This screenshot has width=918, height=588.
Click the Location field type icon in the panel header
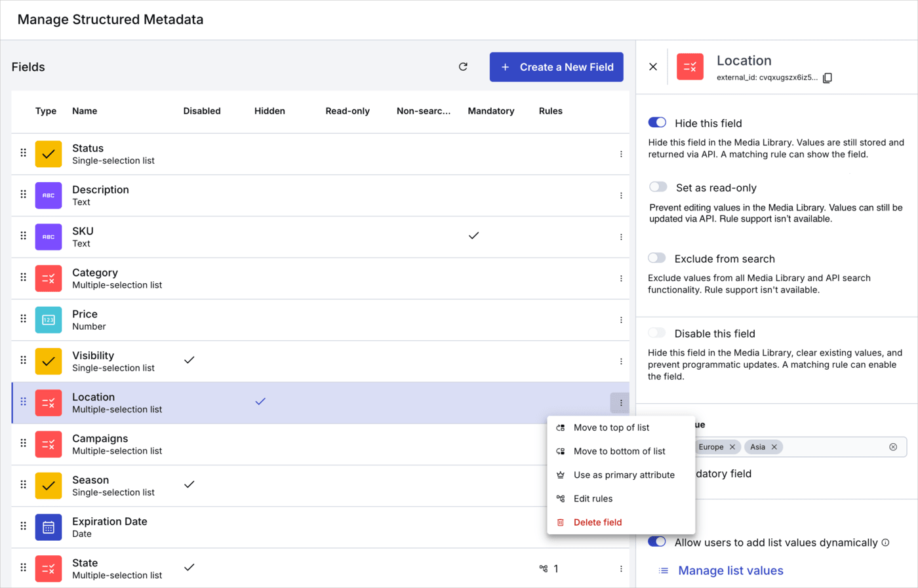(690, 67)
